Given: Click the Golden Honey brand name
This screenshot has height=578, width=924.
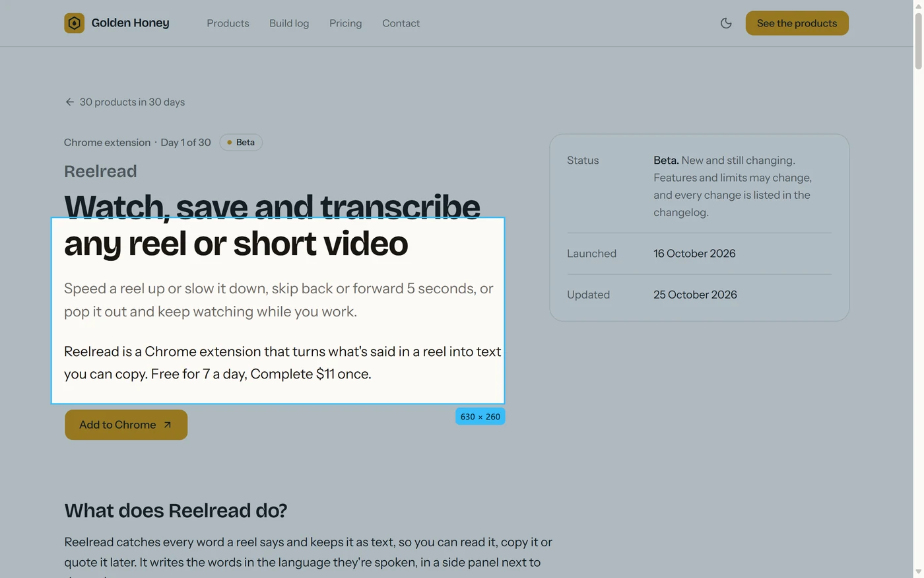Looking at the screenshot, I should click(x=130, y=23).
